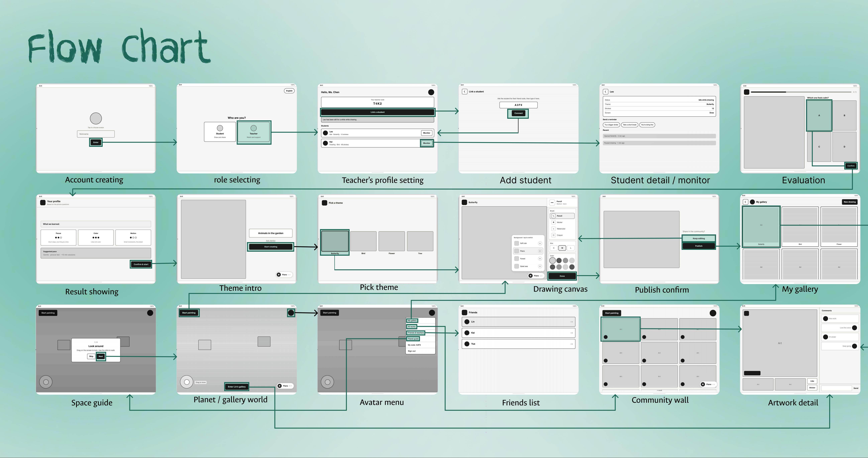Viewport: 868px width, 458px height.
Task: Play the Quiet sea background sound
Action: [x=540, y=266]
